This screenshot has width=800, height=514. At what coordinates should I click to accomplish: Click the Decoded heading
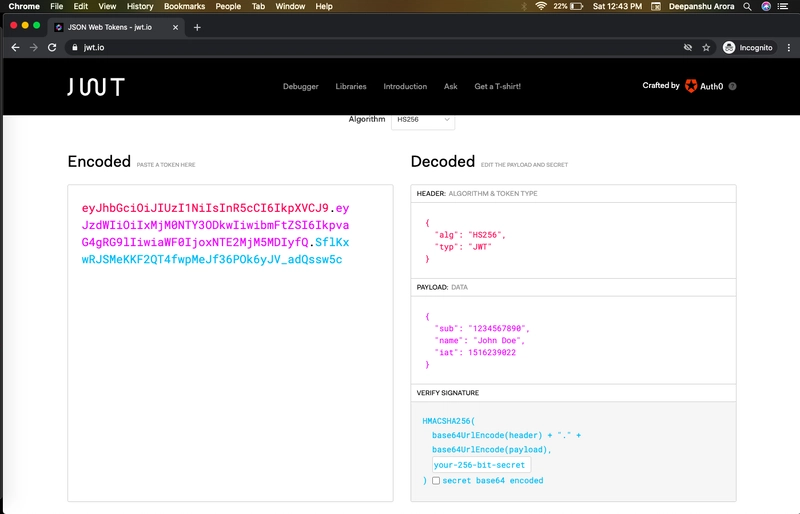(x=443, y=161)
